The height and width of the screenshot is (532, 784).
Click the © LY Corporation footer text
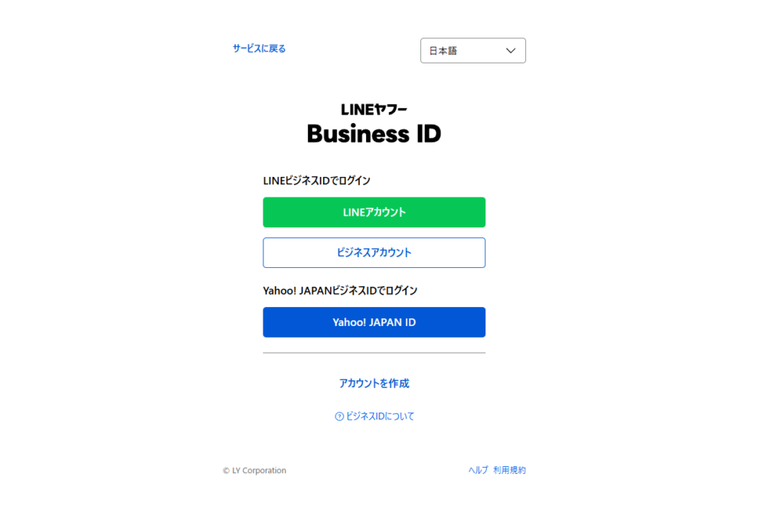(x=254, y=471)
